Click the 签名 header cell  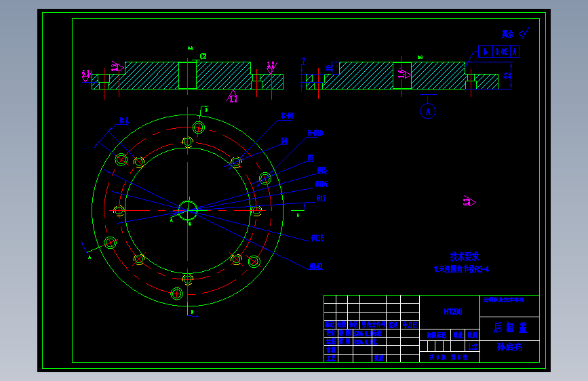pos(393,325)
